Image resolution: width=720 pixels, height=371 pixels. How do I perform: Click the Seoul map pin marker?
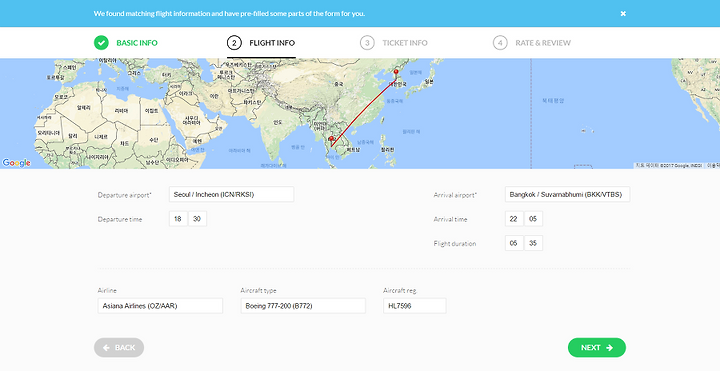pos(396,73)
